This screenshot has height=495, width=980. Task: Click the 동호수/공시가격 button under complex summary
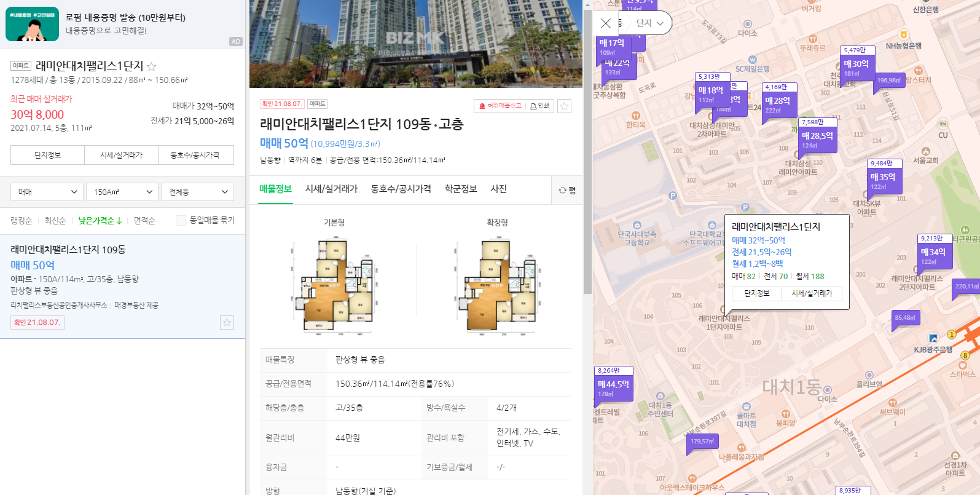pos(195,155)
